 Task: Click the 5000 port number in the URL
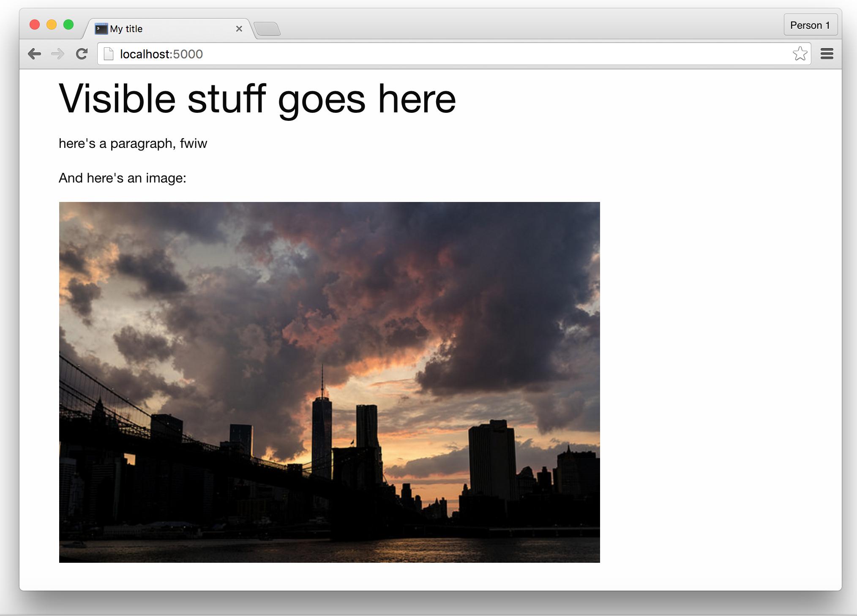point(188,54)
